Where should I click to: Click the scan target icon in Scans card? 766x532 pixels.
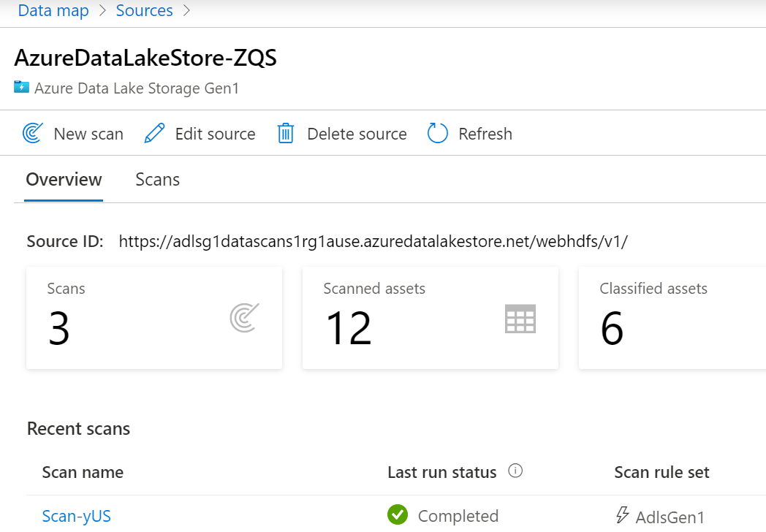coord(244,319)
